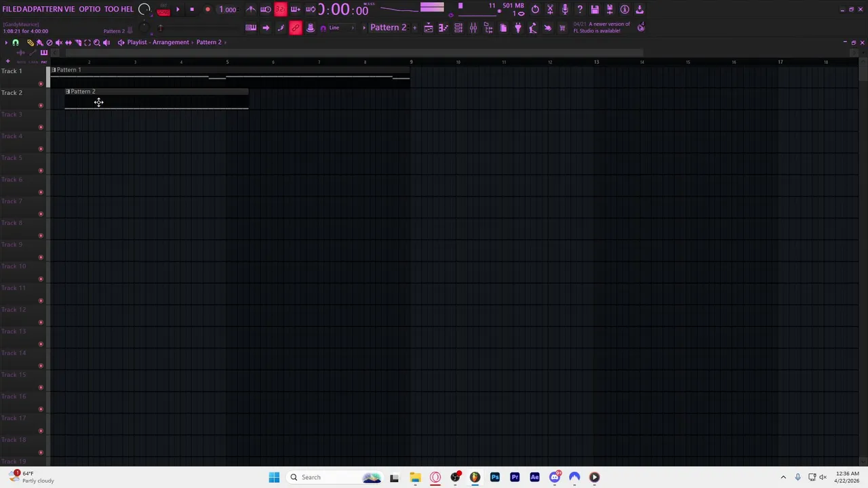Click the tempo value field 1.000
Screen dimensions: 868x488
click(x=228, y=9)
